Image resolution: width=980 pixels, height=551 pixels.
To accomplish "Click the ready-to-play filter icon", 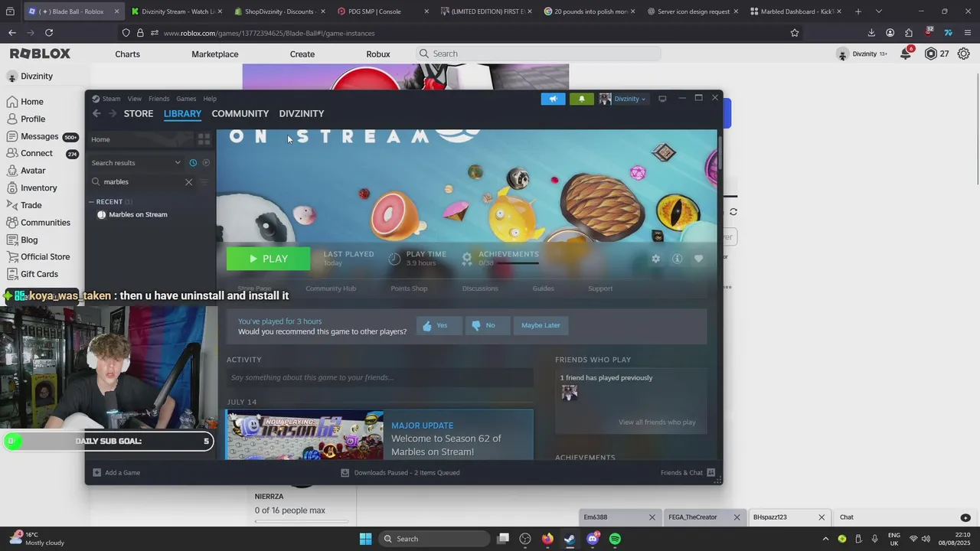I will (206, 163).
